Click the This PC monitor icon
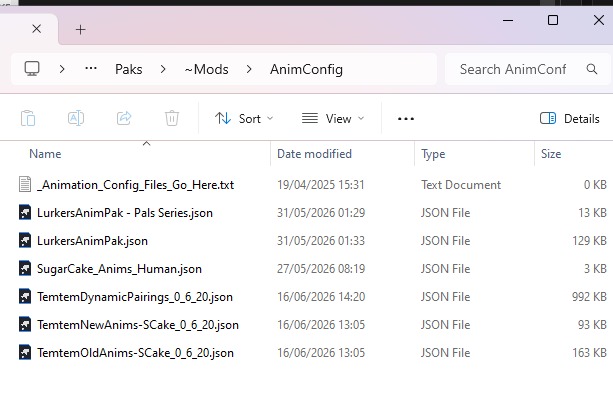The height and width of the screenshot is (399, 613). tap(32, 69)
